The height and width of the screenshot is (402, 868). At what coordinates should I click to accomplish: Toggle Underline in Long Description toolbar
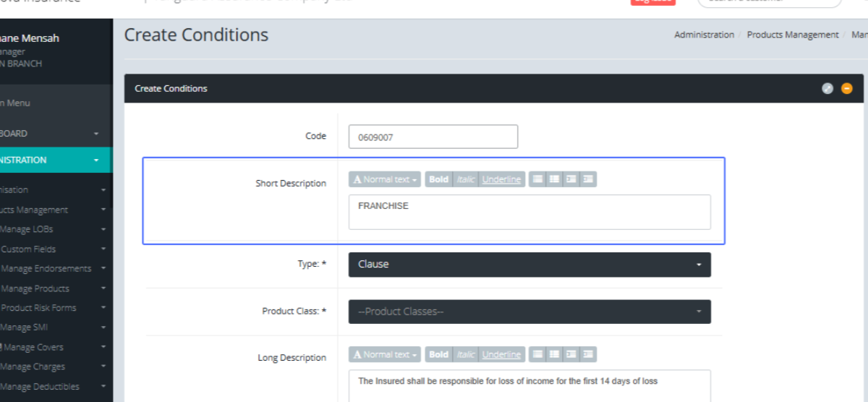click(501, 354)
